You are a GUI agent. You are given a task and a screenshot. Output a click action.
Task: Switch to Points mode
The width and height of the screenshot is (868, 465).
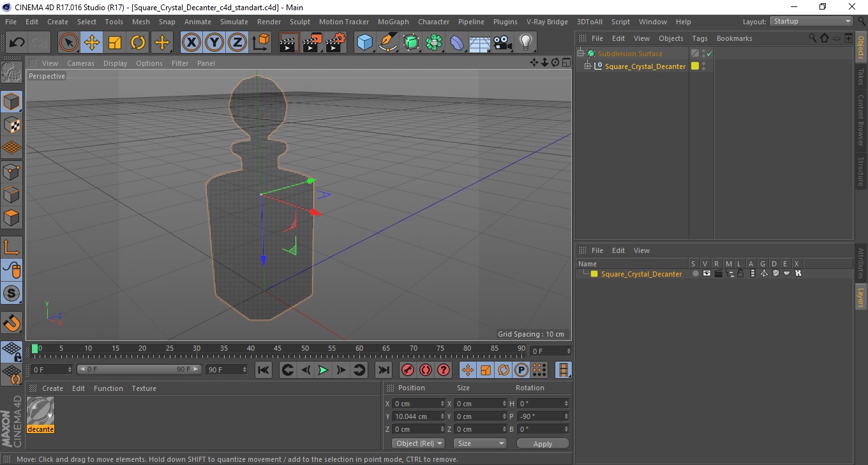click(x=11, y=171)
